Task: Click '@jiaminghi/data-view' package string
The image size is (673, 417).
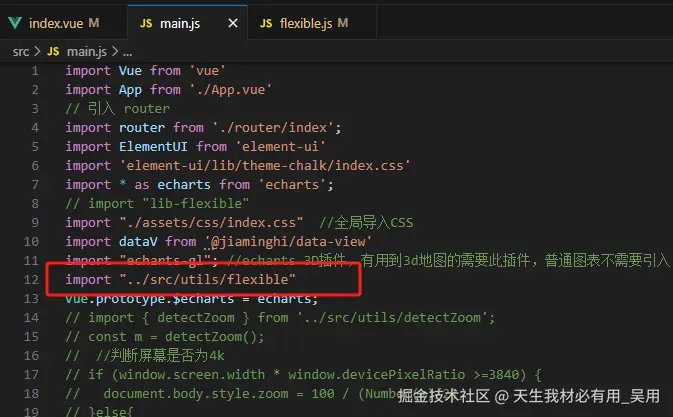Action: (288, 242)
